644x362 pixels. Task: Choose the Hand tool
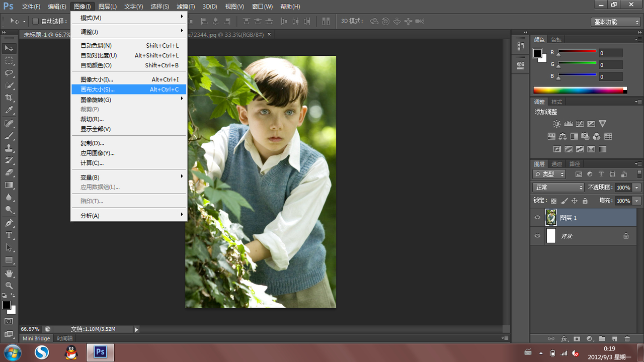(x=9, y=273)
